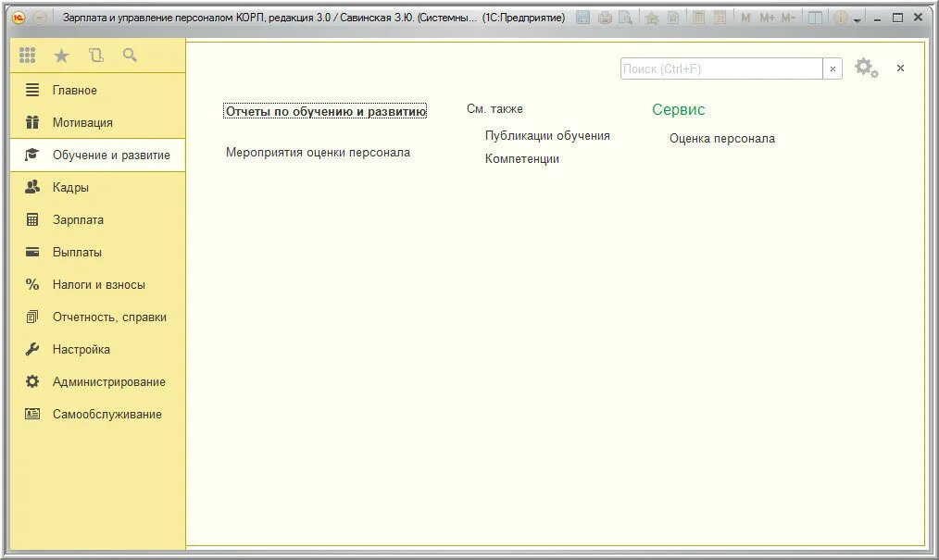Screen dimensions: 939x560
Task: Open the favorites star panel
Action: click(x=61, y=55)
